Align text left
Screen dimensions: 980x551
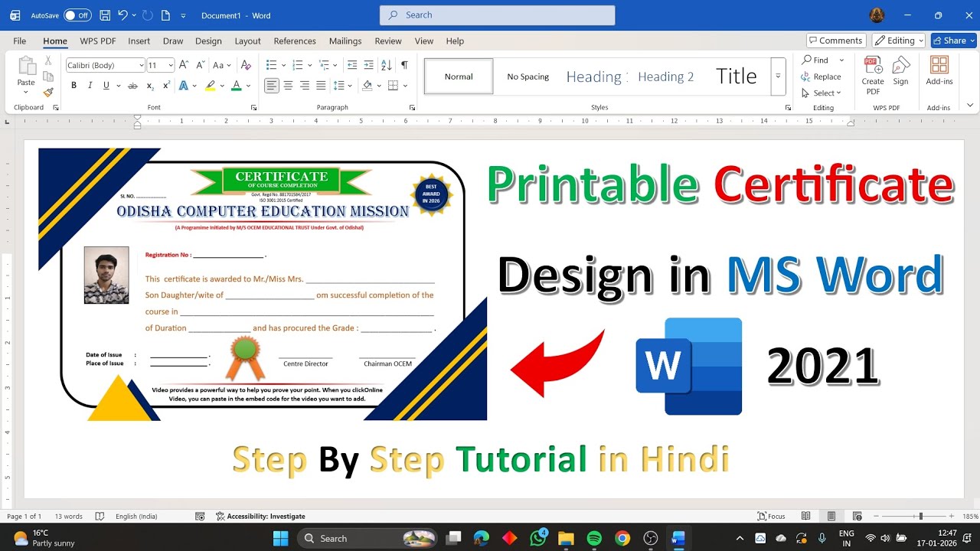pyautogui.click(x=272, y=86)
